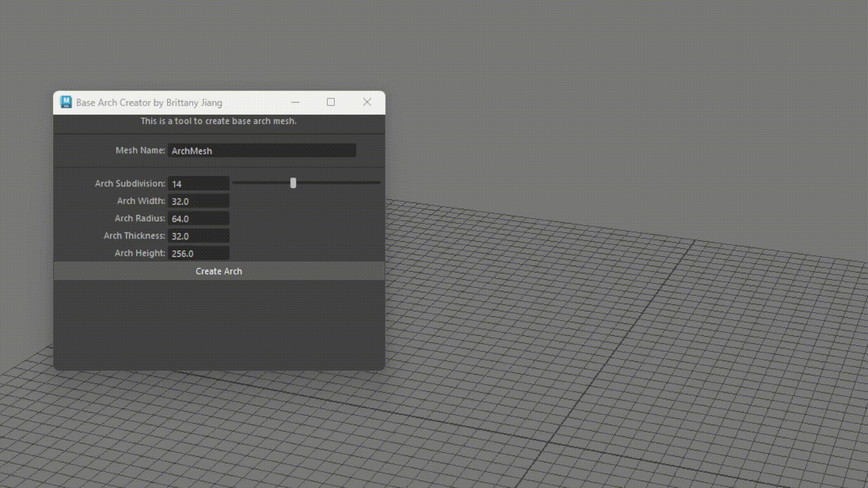
Task: Minimize the Base Arch Creator window
Action: coord(295,103)
